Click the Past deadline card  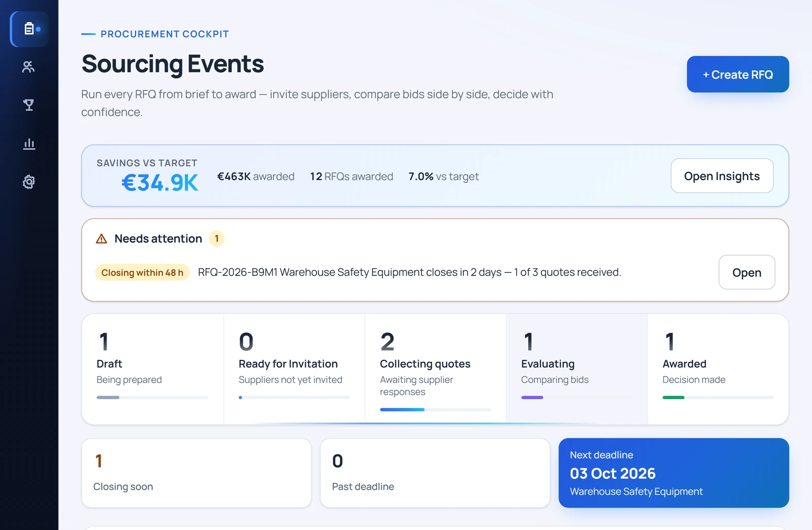[435, 473]
